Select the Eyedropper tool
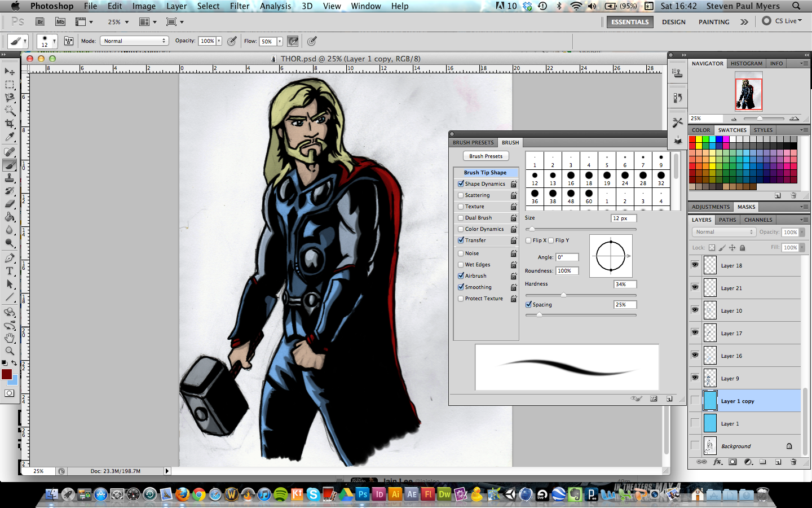Screen dimensions: 812x508 10,137
